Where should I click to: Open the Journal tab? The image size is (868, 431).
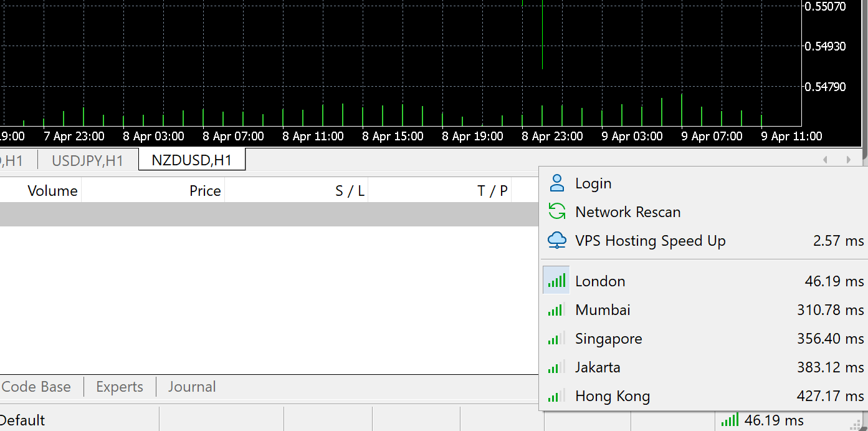pos(192,387)
